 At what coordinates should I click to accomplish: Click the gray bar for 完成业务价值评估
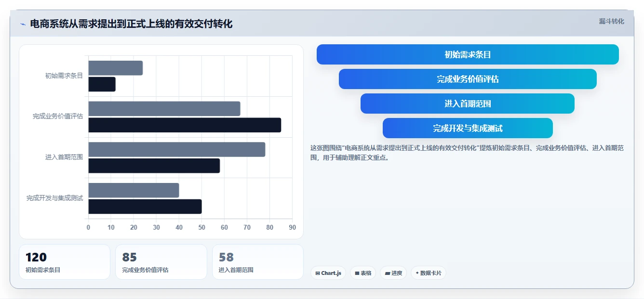[164, 109]
